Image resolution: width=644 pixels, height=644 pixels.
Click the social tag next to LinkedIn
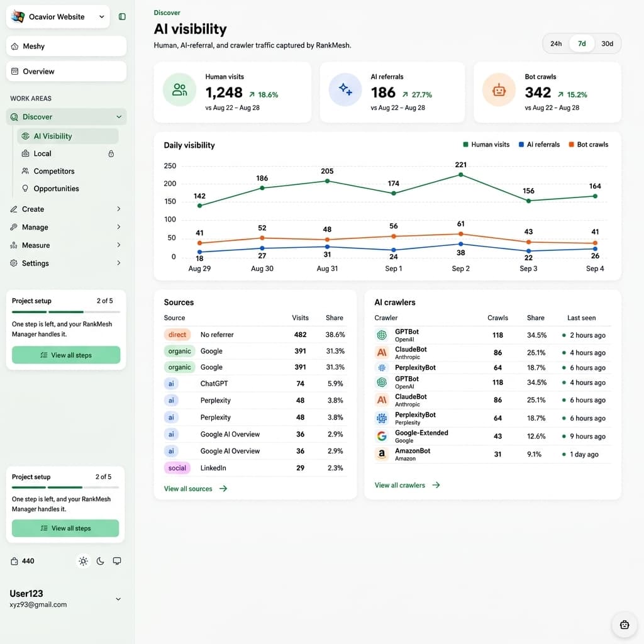pos(177,468)
